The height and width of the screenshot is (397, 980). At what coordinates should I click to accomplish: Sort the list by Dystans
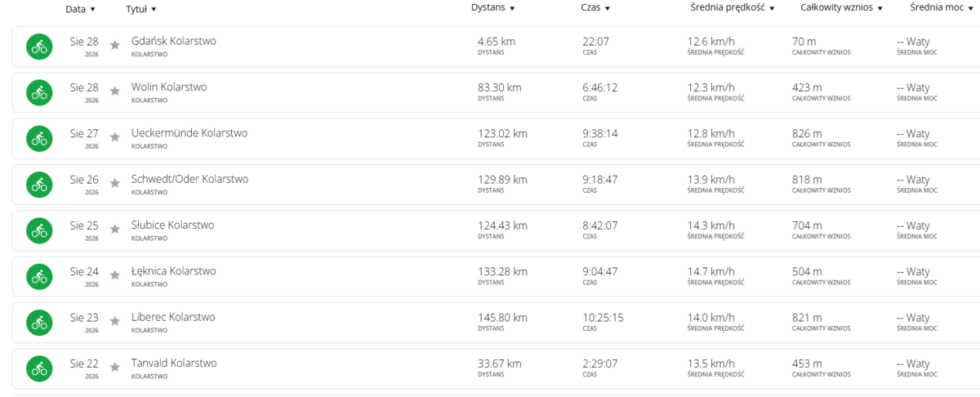(x=493, y=7)
